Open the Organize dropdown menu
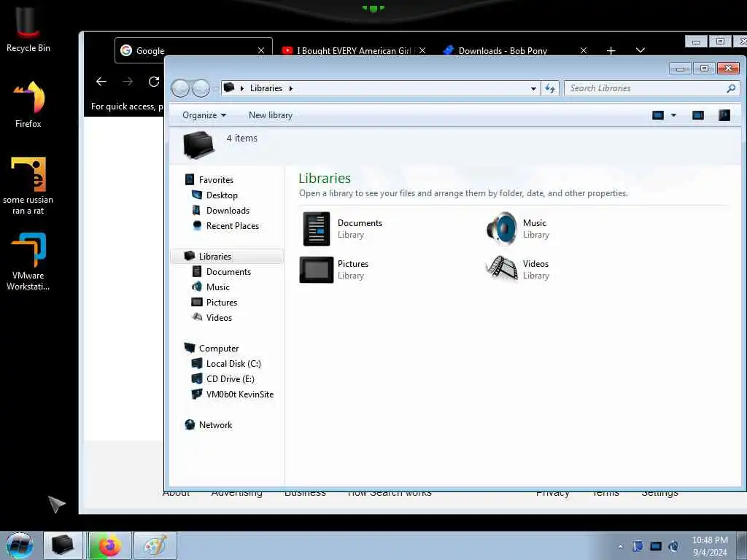This screenshot has width=747, height=560. (204, 115)
